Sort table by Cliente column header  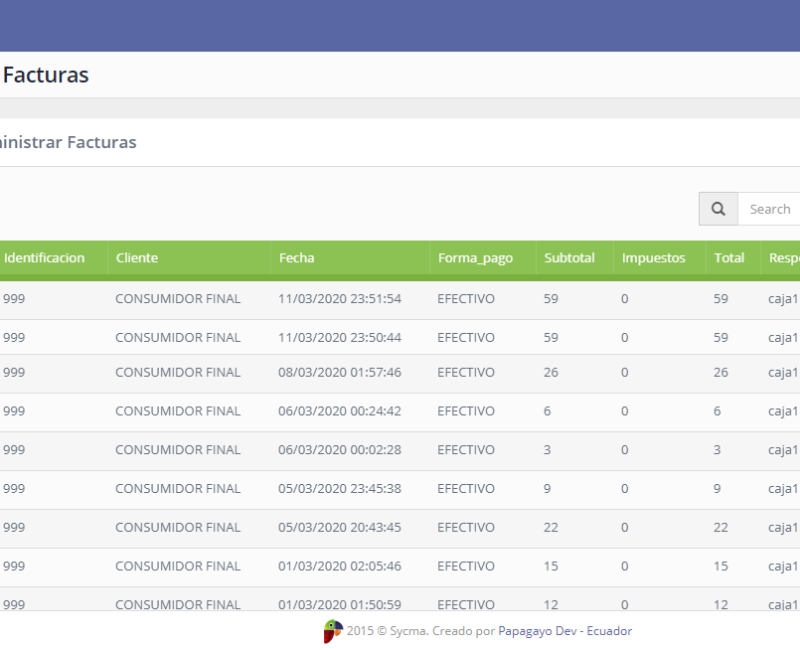(x=137, y=258)
